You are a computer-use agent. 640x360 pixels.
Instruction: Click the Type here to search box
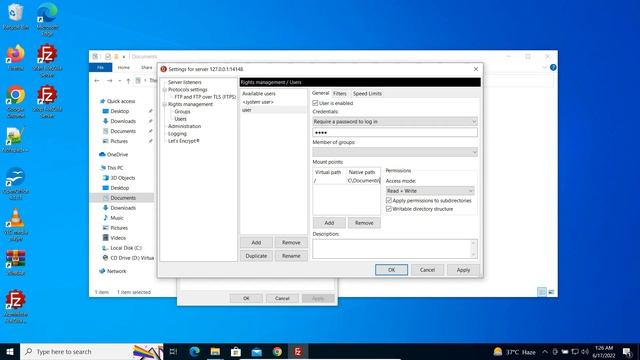click(92, 351)
